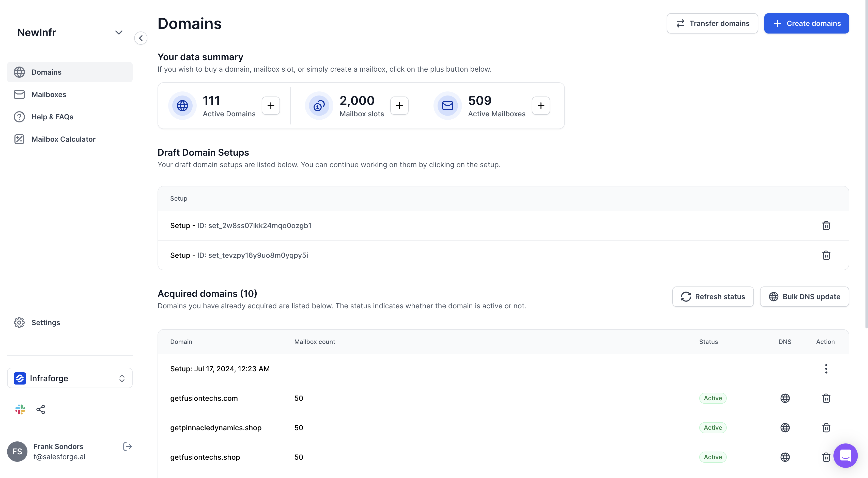
Task: Open three-dot menu for Jul 17 setup
Action: (x=826, y=369)
